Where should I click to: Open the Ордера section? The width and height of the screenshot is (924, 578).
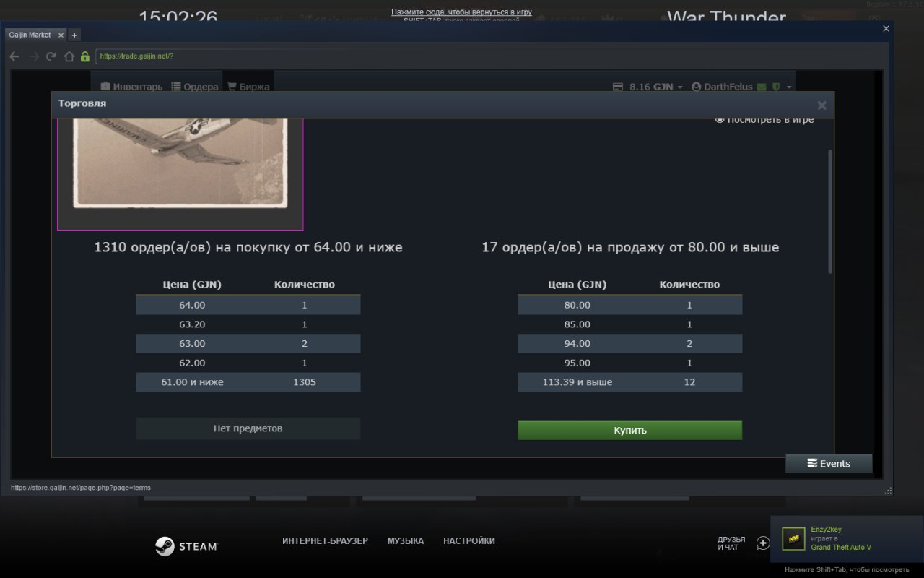tap(195, 87)
